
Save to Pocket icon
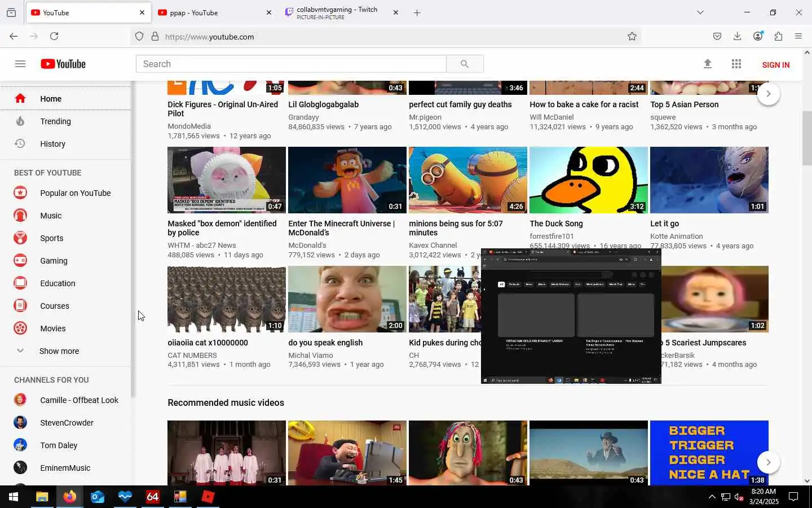717,36
